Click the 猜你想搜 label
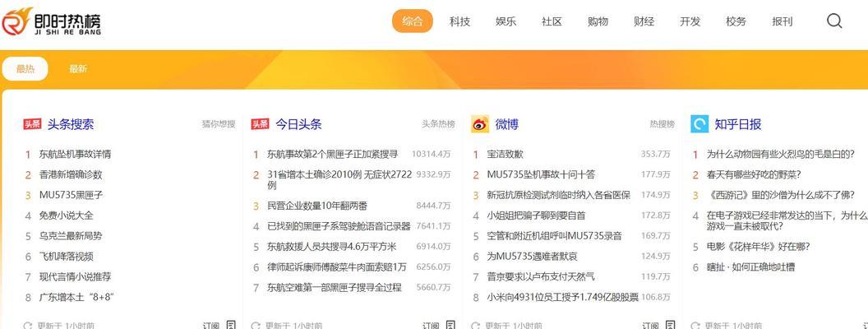 (218, 124)
